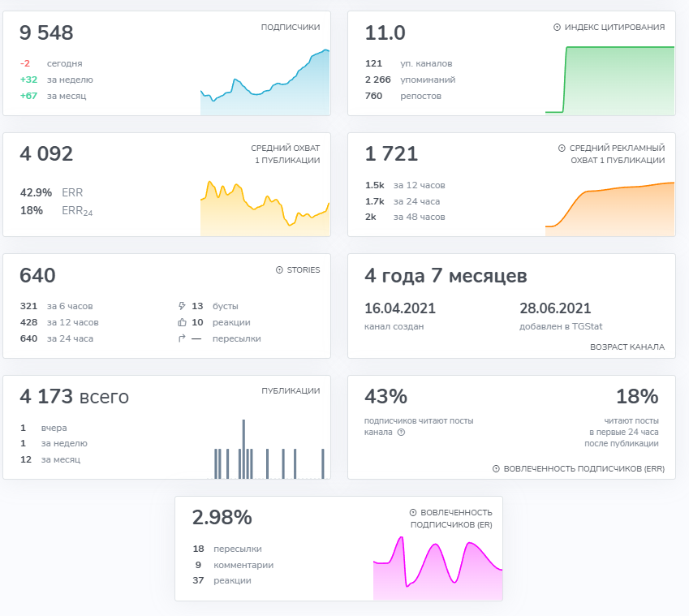The width and height of the screenshot is (689, 616).
Task: Open the Подписчики card title
Action: pos(291,28)
